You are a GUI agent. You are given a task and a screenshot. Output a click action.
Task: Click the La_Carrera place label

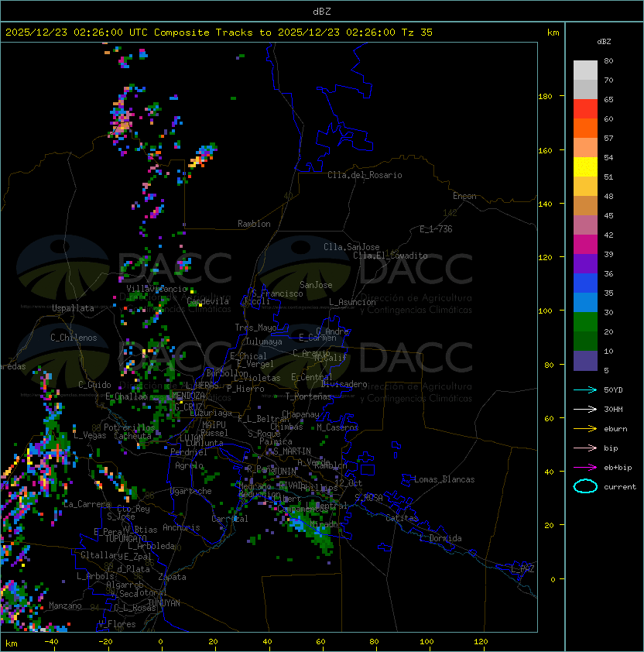87,504
